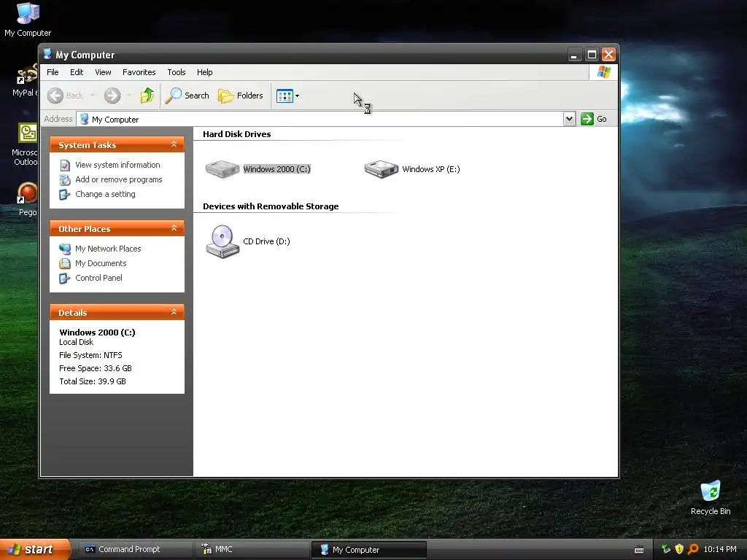Go up one folder level

pyautogui.click(x=147, y=96)
